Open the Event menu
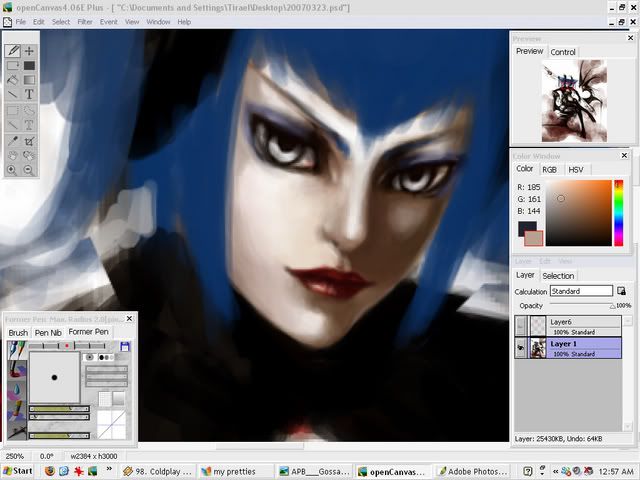The width and height of the screenshot is (640, 480). pos(109,22)
